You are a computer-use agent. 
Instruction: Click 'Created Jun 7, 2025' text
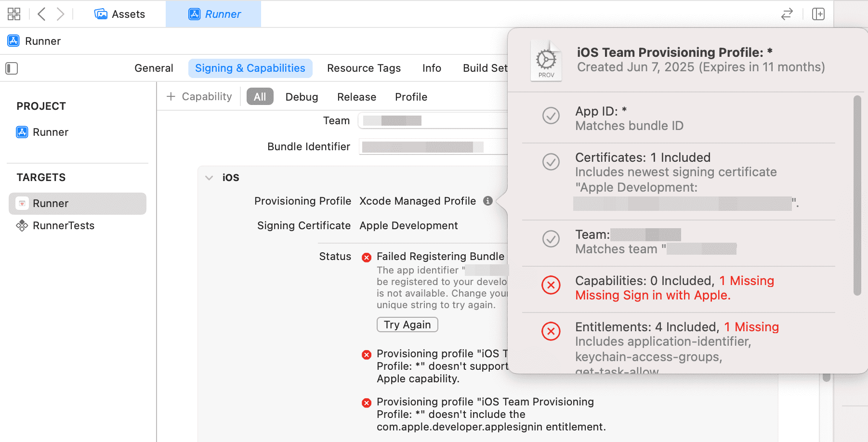(636, 67)
